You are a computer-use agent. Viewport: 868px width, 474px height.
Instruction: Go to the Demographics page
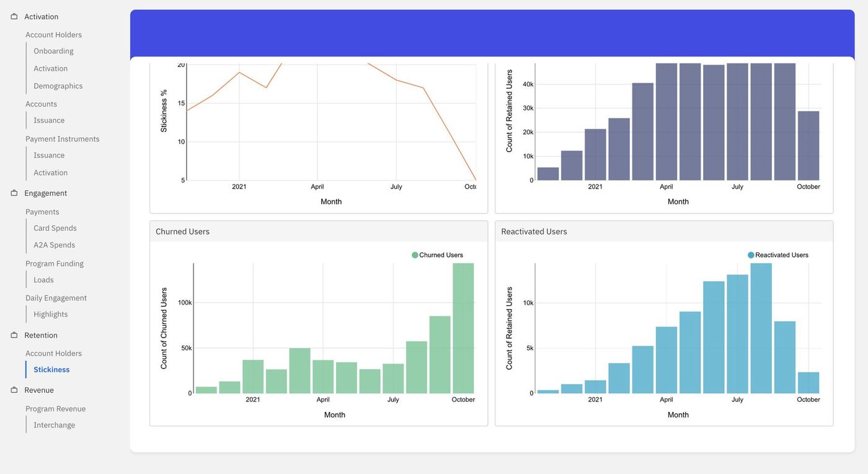tap(58, 86)
